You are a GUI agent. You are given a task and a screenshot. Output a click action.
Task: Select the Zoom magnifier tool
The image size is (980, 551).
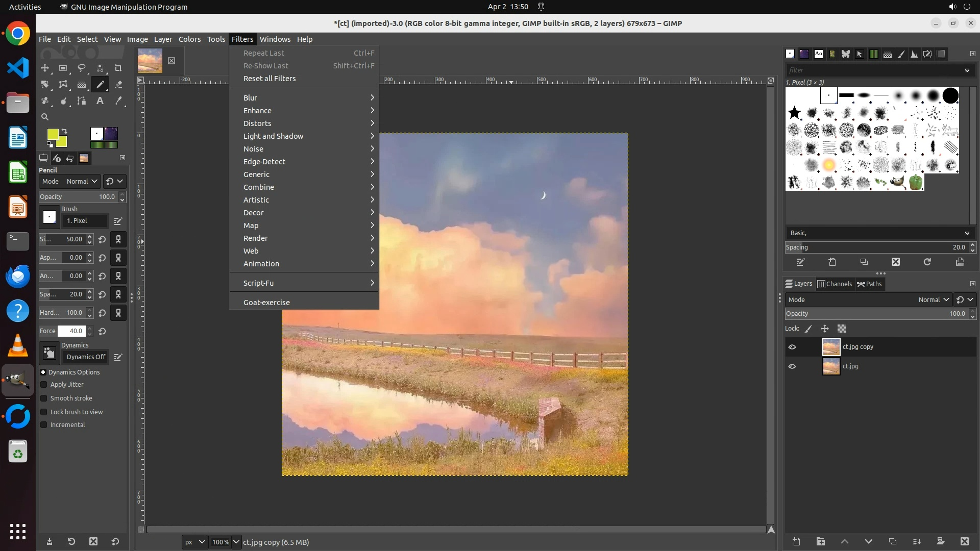45,117
